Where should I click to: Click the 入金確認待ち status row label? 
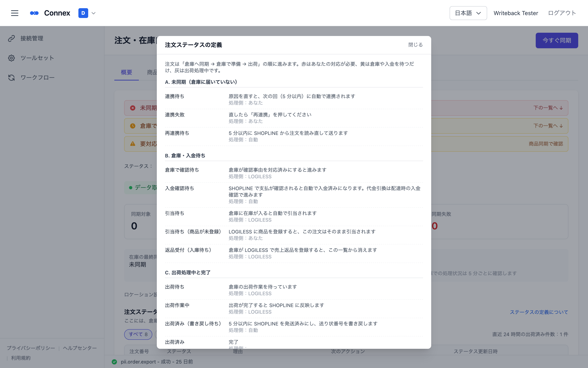tap(179, 188)
